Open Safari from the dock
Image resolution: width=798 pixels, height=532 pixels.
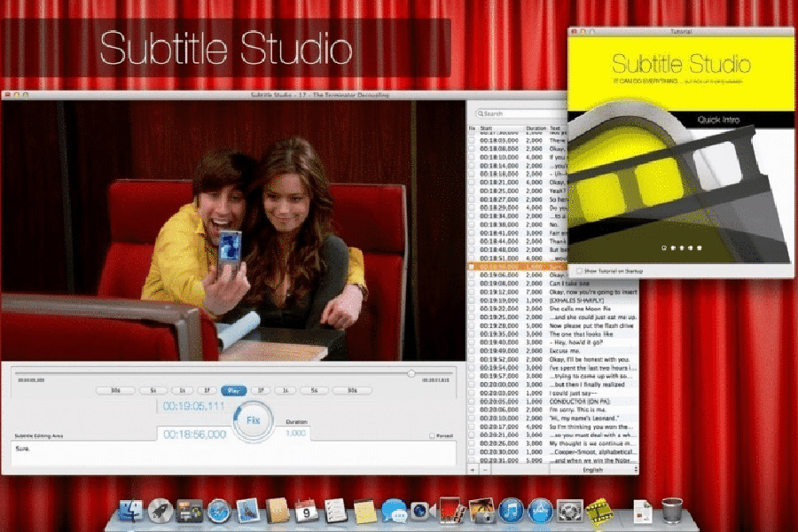pos(219,511)
